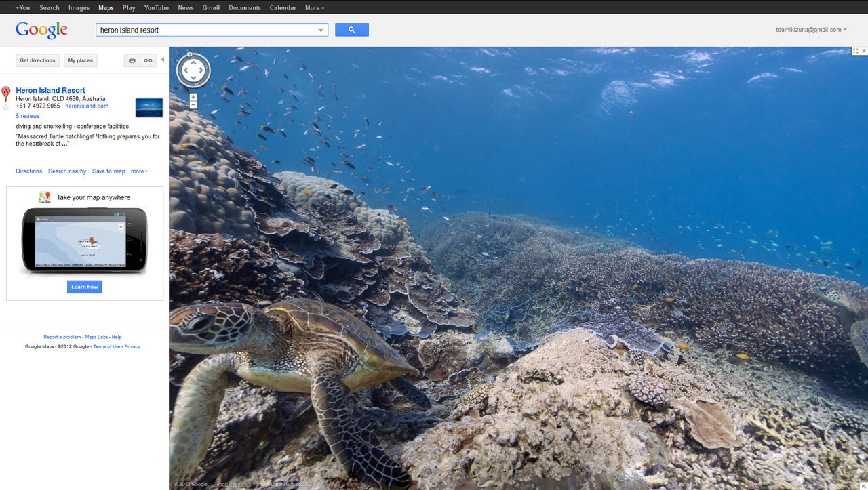Star the Heron Island Resort result

coord(6,107)
